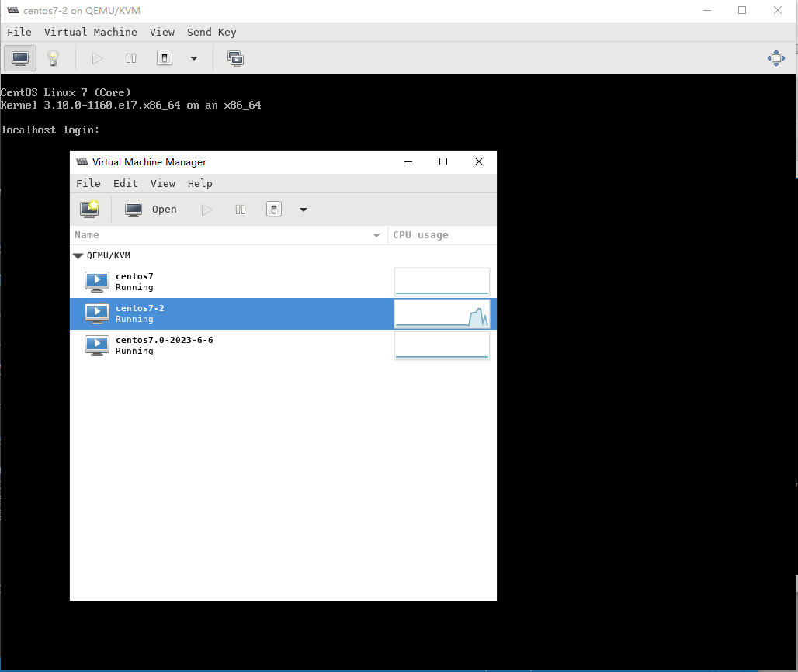Click the Open button in Manager toolbar
Image resolution: width=798 pixels, height=672 pixels.
[x=151, y=209]
